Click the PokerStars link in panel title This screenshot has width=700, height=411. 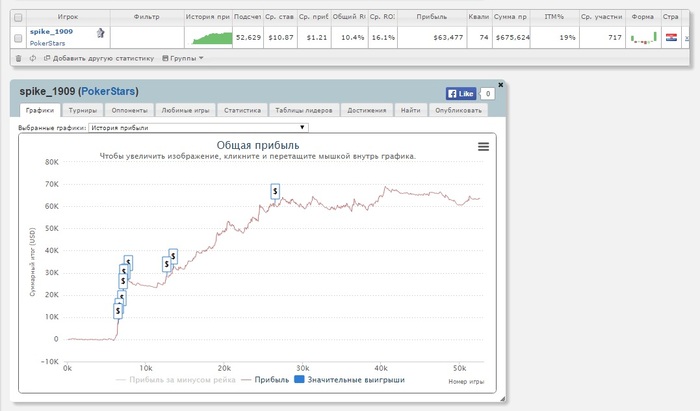coord(108,91)
